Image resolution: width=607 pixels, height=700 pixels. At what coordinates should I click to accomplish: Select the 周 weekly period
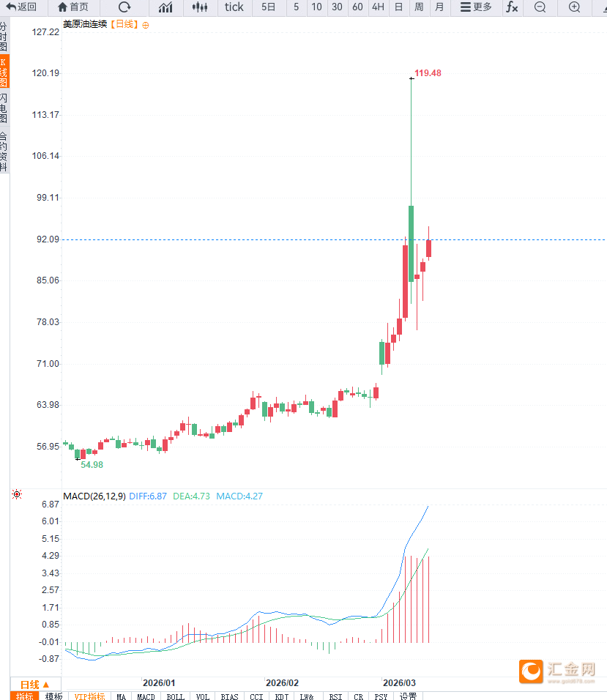pyautogui.click(x=419, y=7)
